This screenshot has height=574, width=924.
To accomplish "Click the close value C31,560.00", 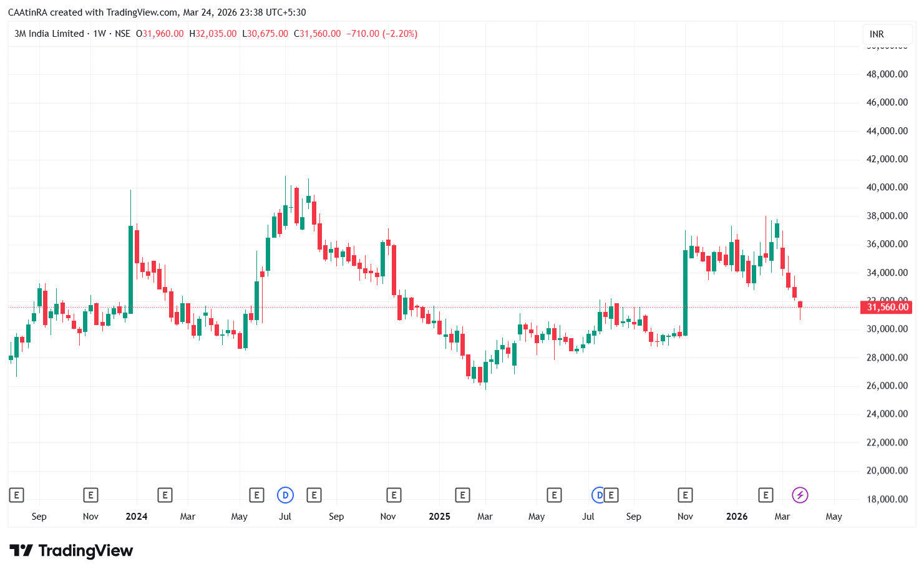I will 318,34.
